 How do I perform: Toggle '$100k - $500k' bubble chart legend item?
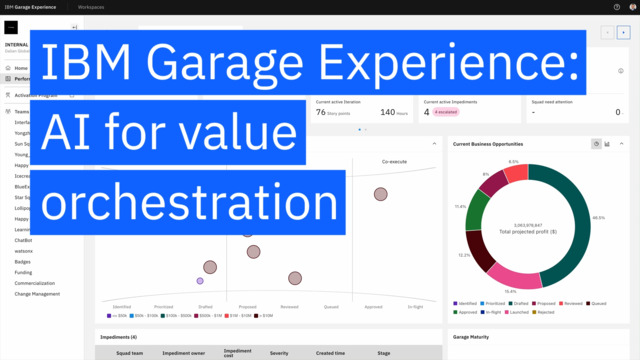pos(176,316)
